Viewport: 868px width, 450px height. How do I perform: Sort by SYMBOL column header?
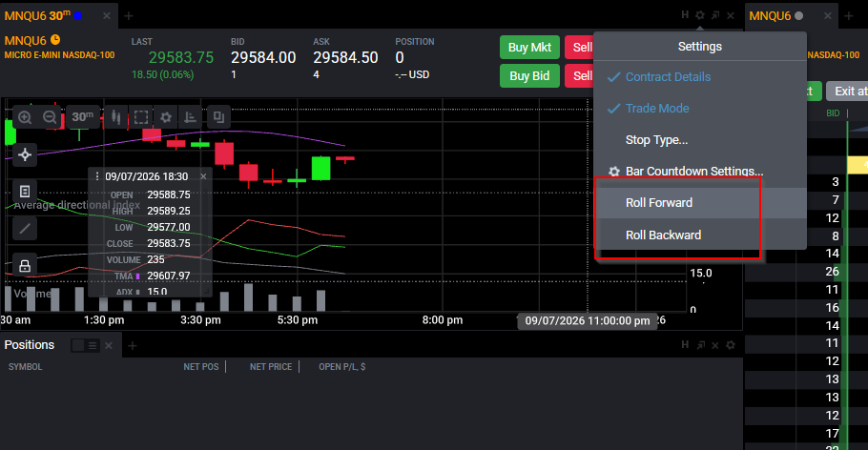[25, 366]
